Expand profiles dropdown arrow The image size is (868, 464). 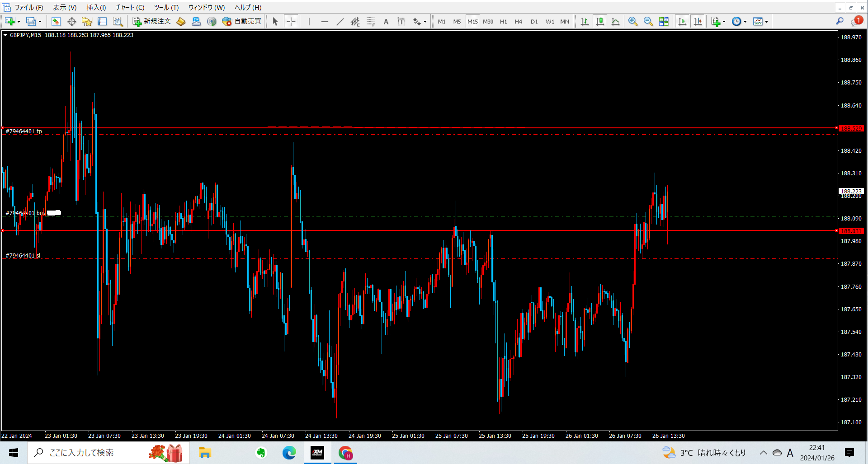pyautogui.click(x=40, y=22)
